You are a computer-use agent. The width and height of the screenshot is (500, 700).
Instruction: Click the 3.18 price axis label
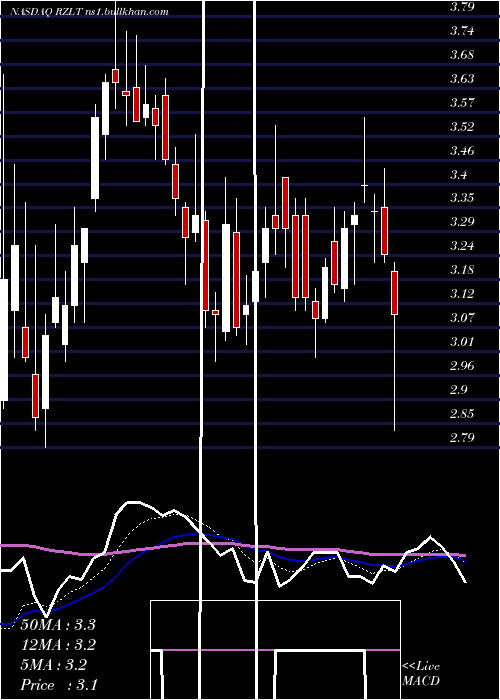pos(462,270)
